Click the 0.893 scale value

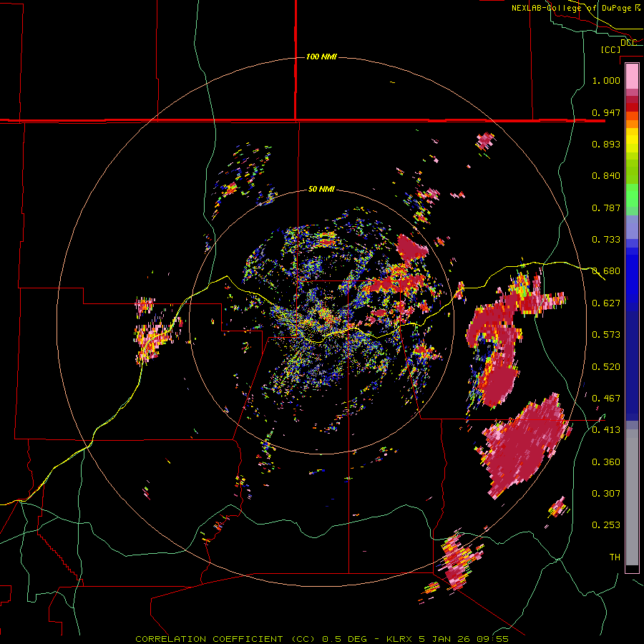tap(606, 144)
